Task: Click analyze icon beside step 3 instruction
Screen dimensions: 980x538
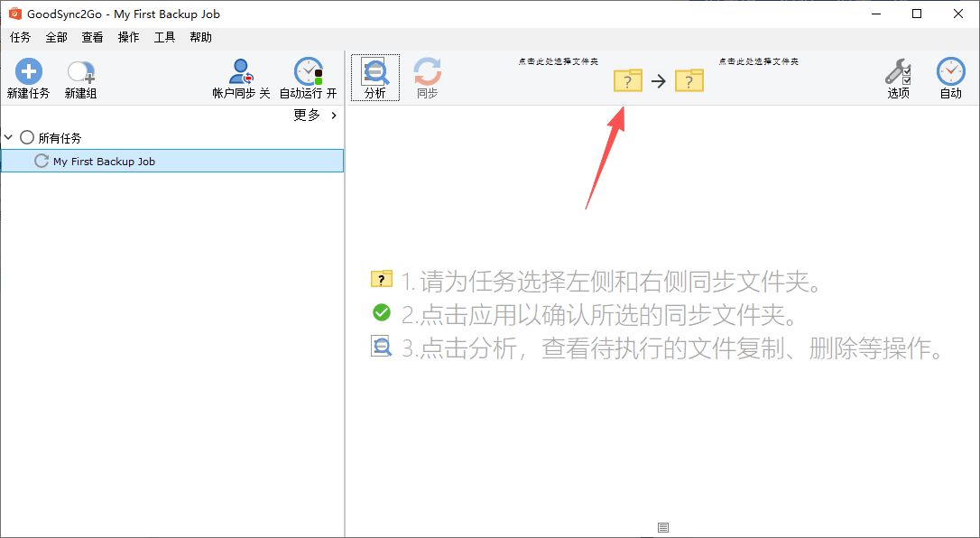Action: (x=381, y=346)
